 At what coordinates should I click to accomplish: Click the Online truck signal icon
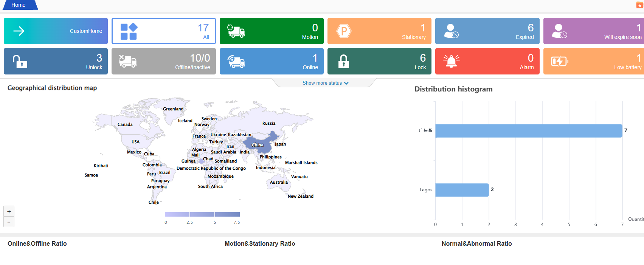[236, 61]
